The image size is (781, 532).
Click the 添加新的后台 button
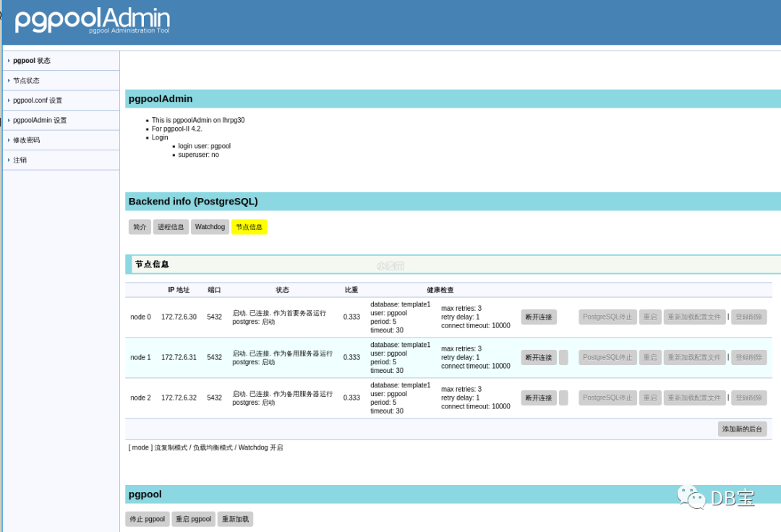tap(742, 429)
